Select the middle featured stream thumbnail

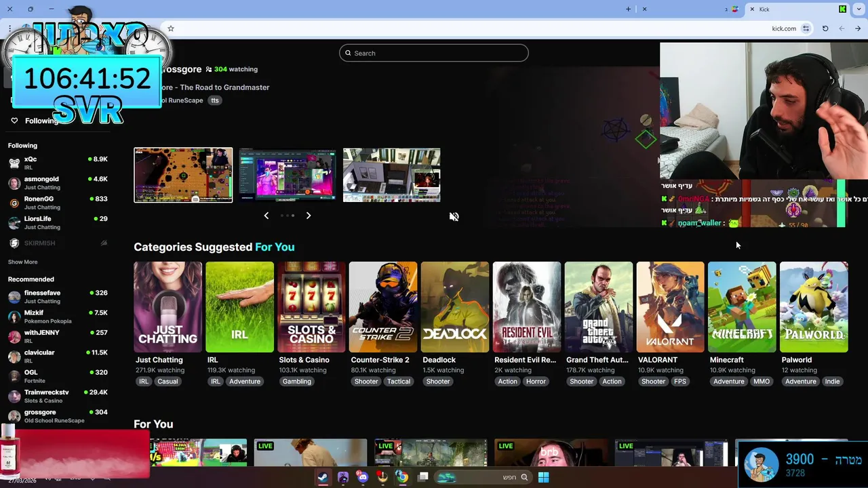(288, 175)
